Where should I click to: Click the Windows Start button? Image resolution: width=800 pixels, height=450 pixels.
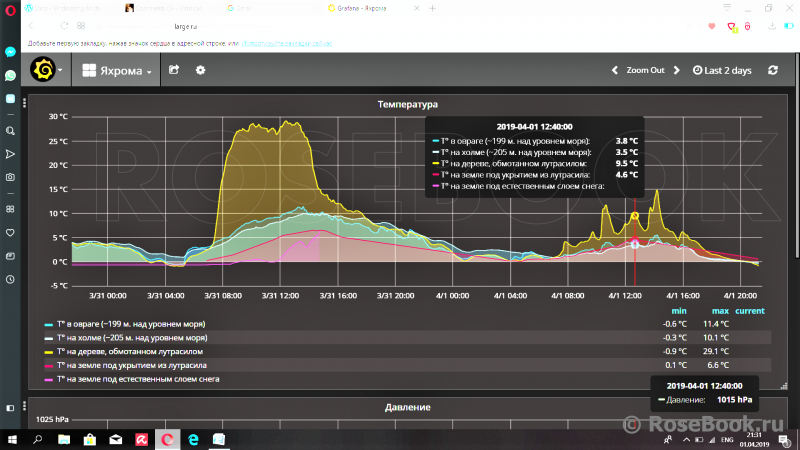(13, 438)
